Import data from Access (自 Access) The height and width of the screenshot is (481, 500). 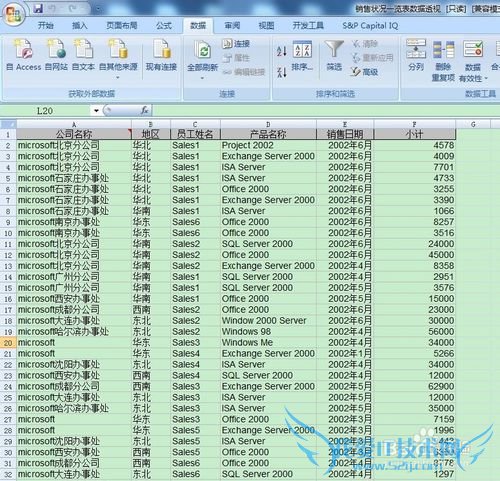tap(24, 55)
